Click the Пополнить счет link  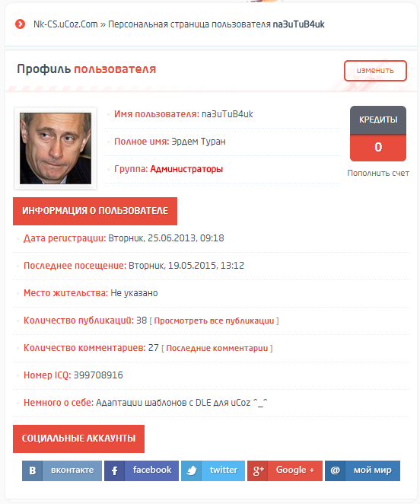378,174
